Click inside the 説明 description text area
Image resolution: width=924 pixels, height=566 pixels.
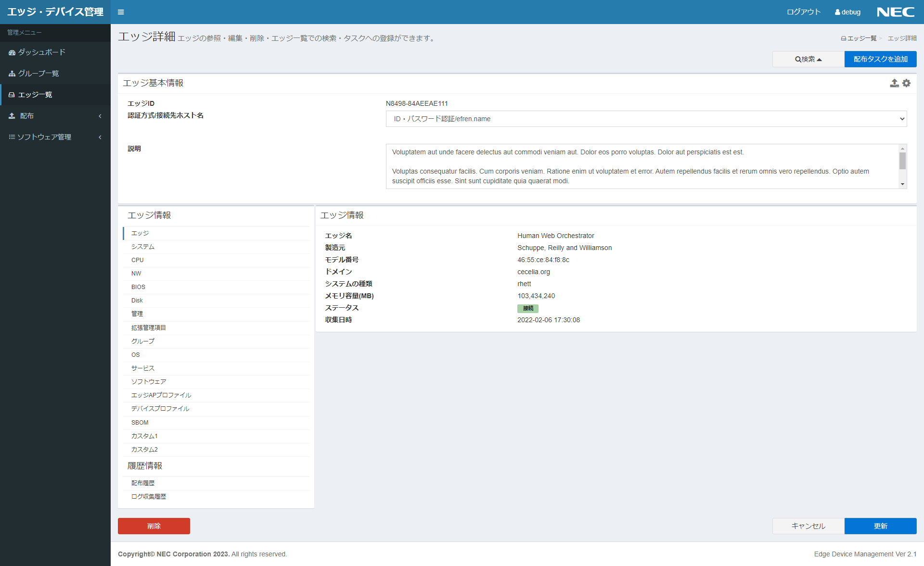coord(640,166)
